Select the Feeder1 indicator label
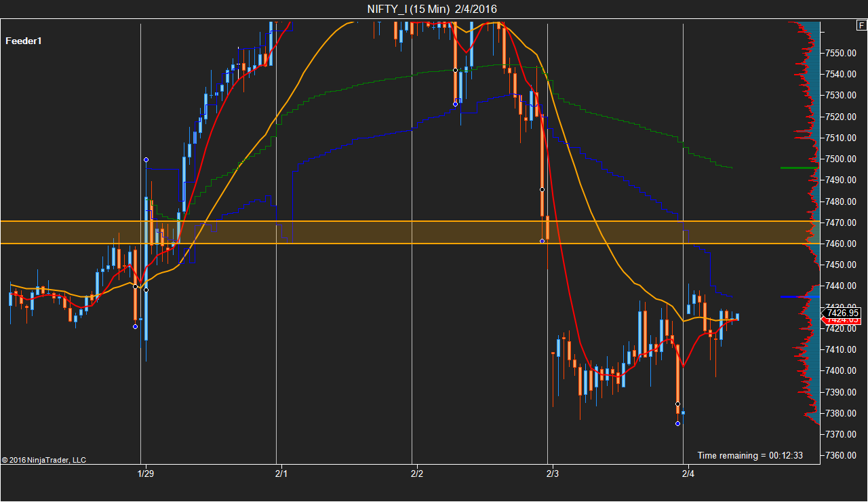 24,41
